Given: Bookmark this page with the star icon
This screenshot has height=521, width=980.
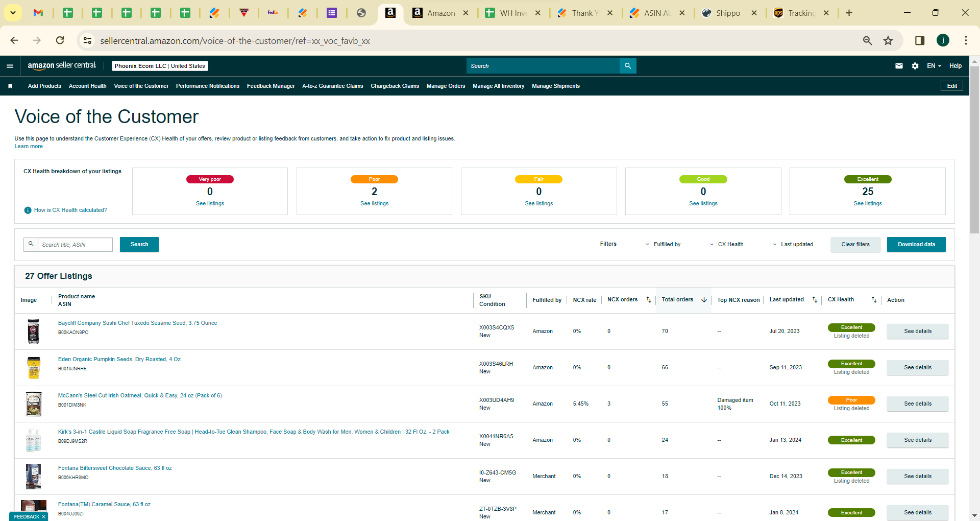Looking at the screenshot, I should (888, 40).
